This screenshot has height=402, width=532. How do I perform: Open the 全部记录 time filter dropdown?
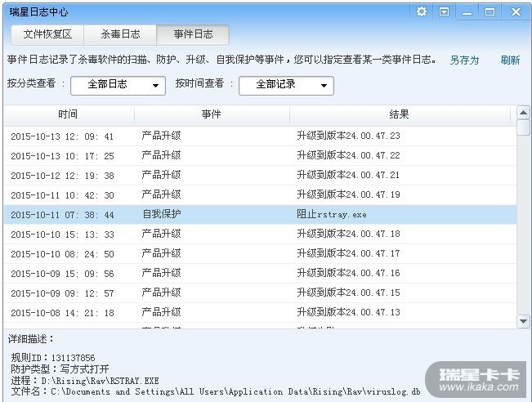[286, 86]
